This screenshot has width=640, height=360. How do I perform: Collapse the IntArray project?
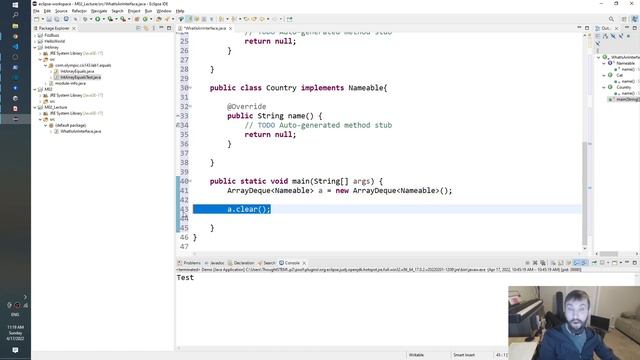35,47
